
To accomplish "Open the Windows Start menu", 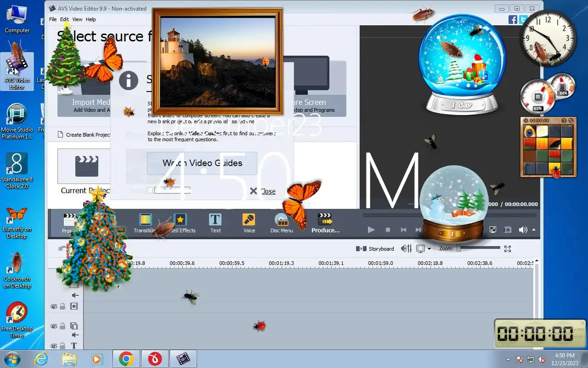I will (12, 359).
